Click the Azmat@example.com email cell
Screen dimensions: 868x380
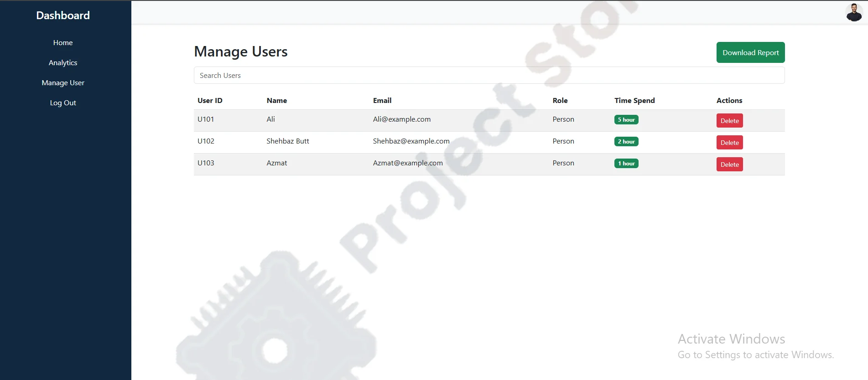[408, 163]
